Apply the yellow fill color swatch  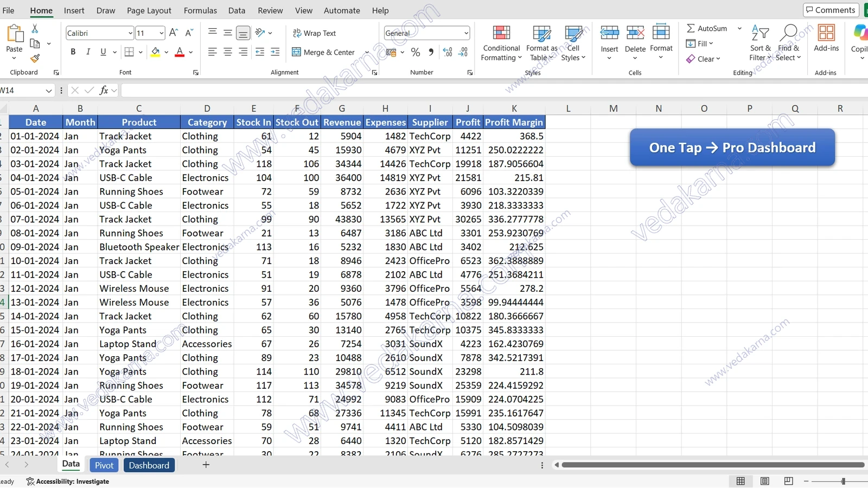point(156,52)
